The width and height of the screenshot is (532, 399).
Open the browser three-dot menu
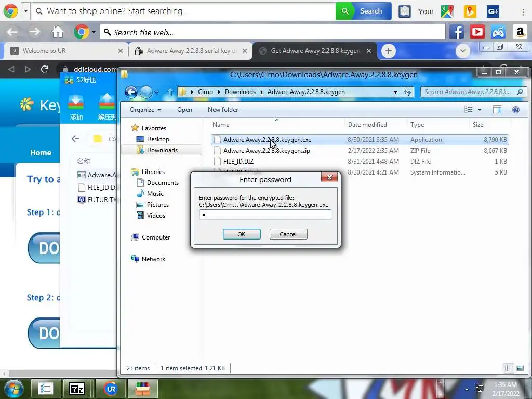tap(523, 11)
